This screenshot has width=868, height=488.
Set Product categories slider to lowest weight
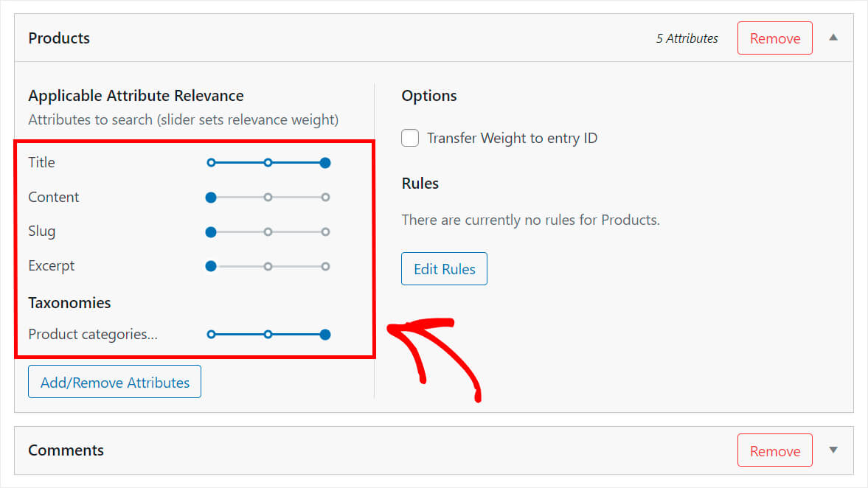[211, 334]
